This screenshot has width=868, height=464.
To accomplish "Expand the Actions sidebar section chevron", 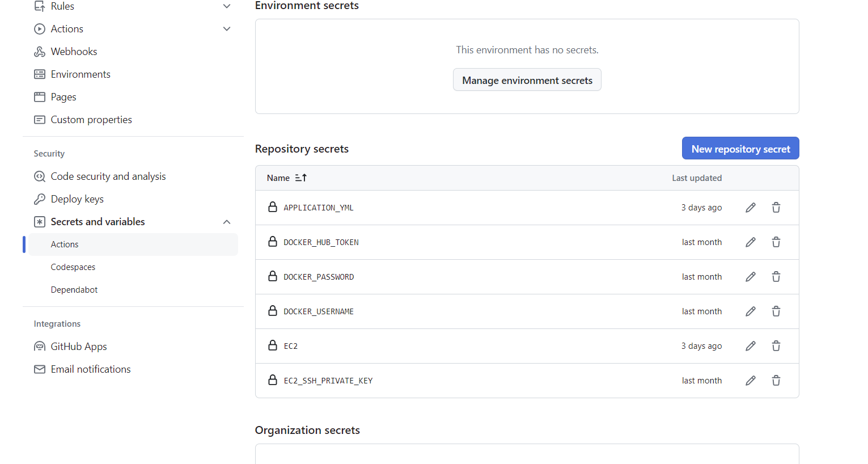I will pos(227,29).
